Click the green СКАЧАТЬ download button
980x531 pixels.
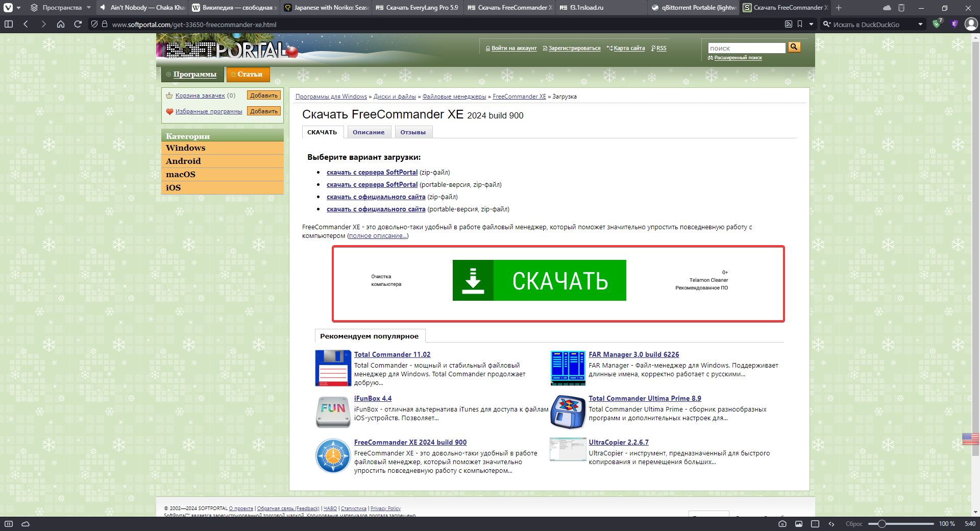tap(539, 280)
